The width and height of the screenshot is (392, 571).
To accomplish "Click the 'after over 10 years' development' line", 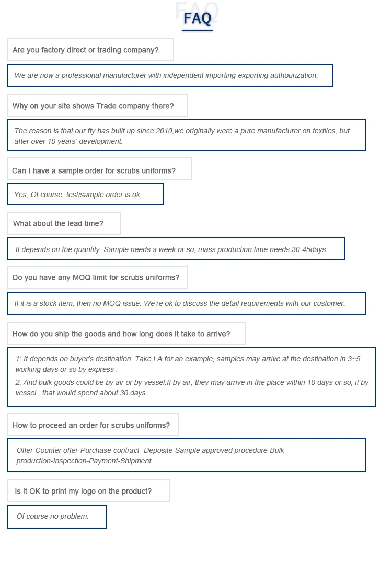I will coord(68,141).
